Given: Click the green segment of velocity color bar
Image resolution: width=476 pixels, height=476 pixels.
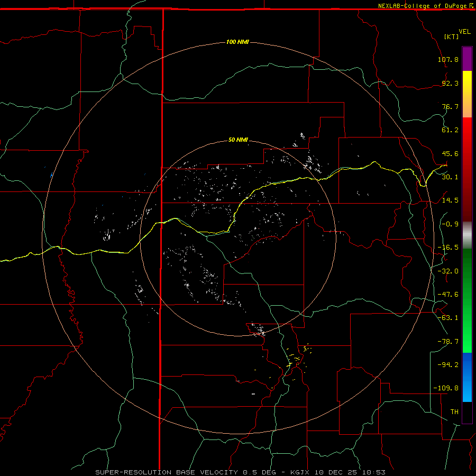Looking at the screenshot, I should 467,300.
